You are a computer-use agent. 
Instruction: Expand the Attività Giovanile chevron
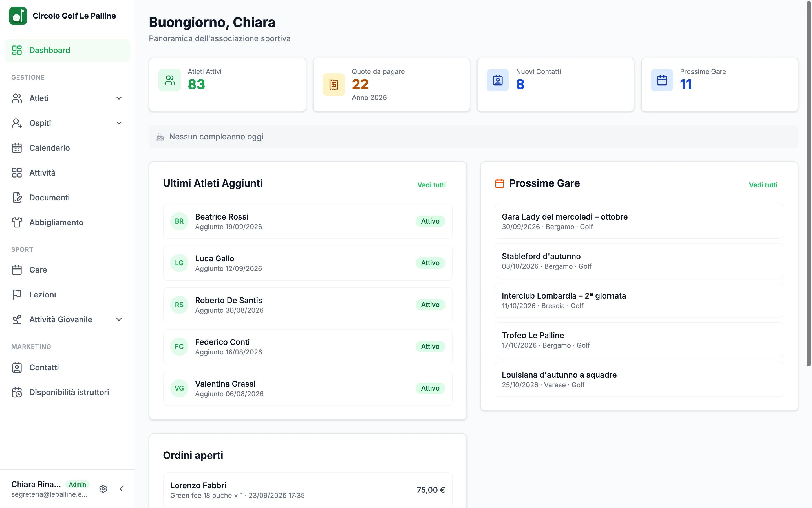[119, 319]
